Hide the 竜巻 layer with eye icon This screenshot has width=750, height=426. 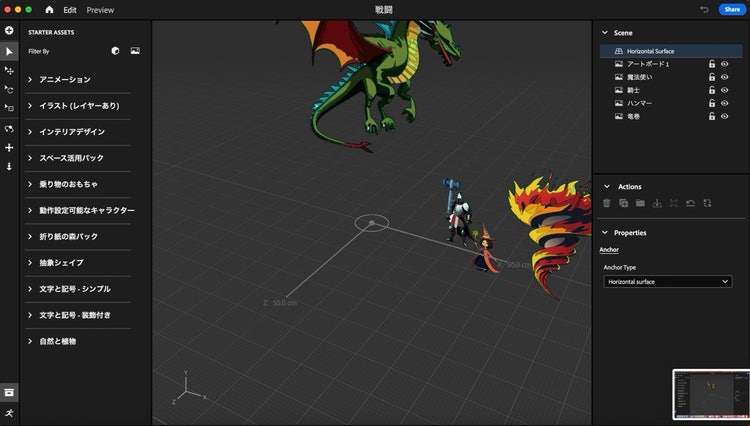point(725,116)
